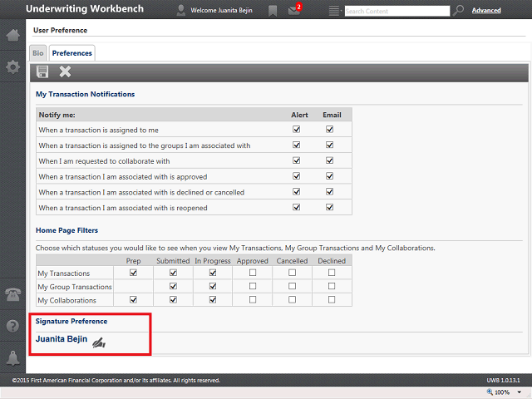Click the UWB 1.0.13.1 version text
Screen dimensions: 532x399
[503, 381]
